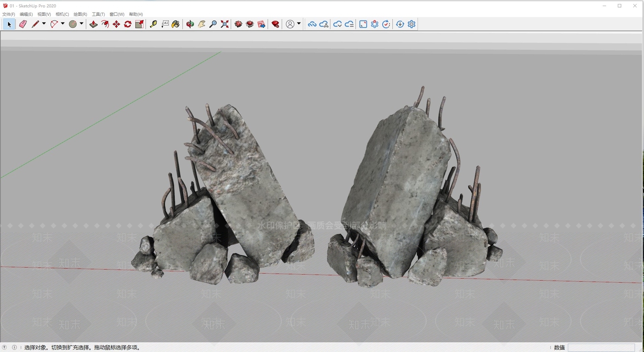Select the Circle shape tool

point(73,24)
